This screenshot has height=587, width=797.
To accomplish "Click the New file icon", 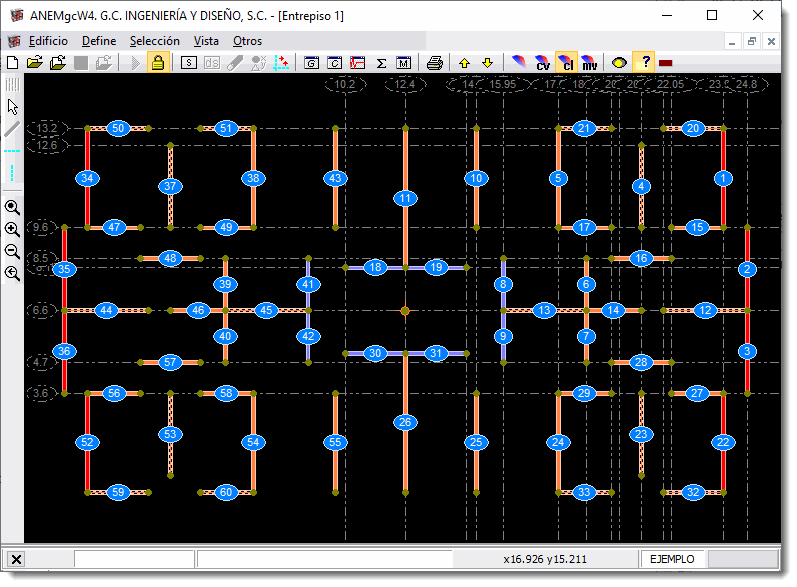I will coord(13,62).
